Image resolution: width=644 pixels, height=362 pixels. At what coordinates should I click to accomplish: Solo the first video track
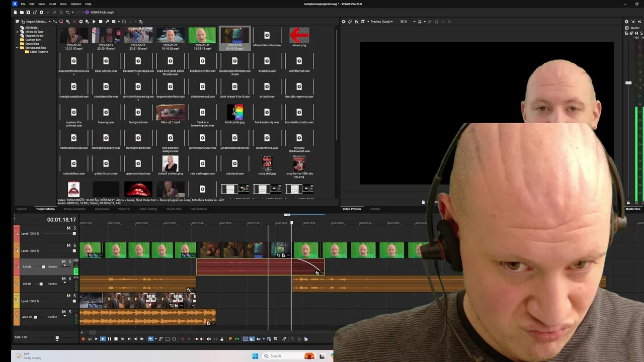click(x=74, y=228)
